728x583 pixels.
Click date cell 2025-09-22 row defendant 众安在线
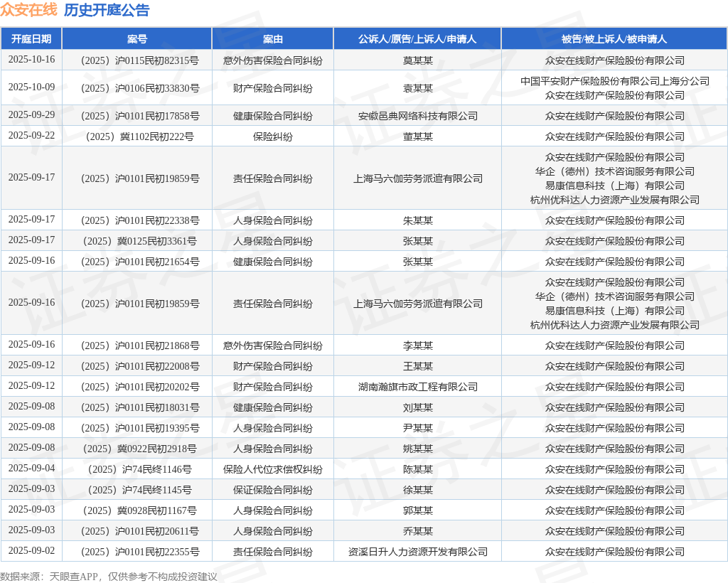click(615, 137)
